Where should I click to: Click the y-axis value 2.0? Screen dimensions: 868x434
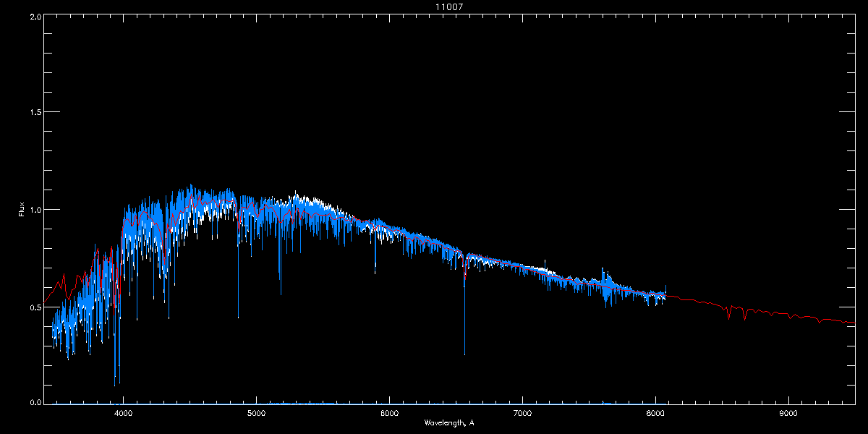tap(35, 16)
